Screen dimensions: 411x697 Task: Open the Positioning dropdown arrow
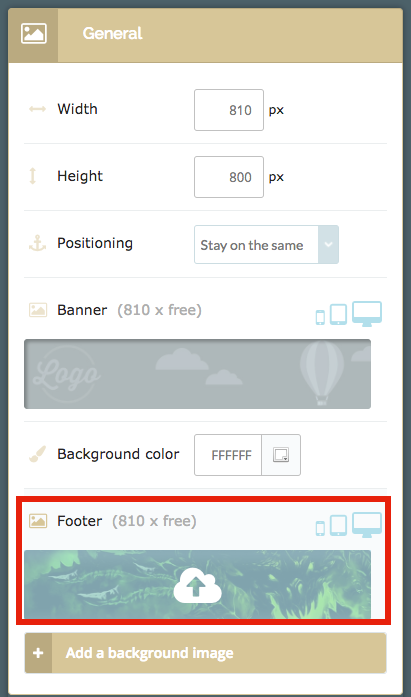pos(328,244)
